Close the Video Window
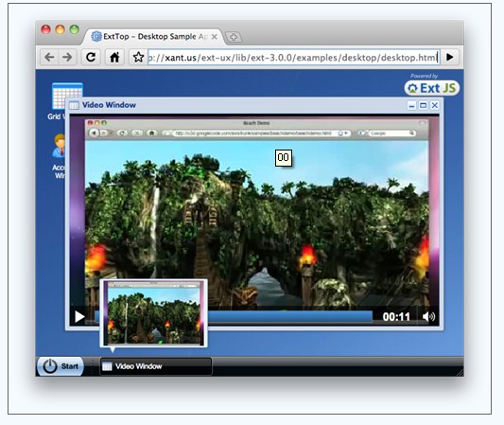The height and width of the screenshot is (425, 504). (x=435, y=105)
